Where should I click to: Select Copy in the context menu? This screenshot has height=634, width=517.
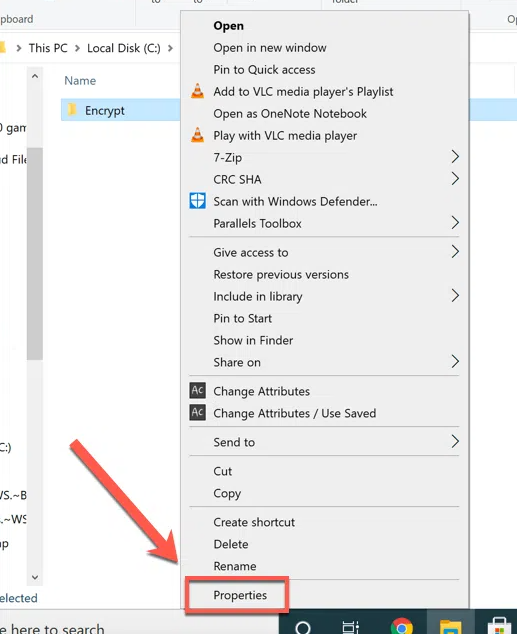click(227, 493)
